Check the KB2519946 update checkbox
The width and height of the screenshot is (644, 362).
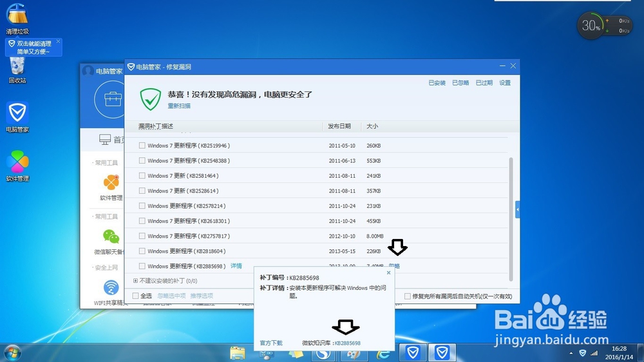point(142,146)
